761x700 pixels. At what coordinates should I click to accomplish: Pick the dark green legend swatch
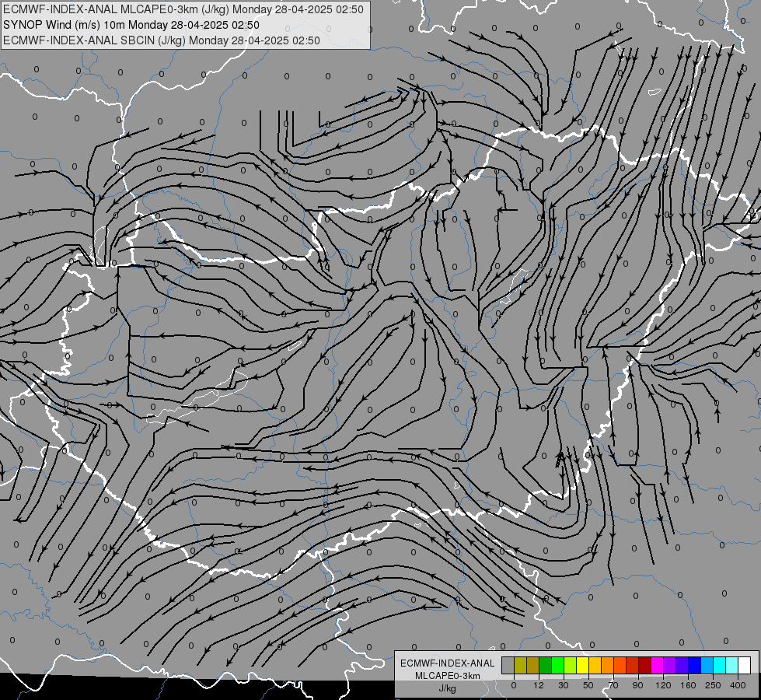click(x=545, y=665)
